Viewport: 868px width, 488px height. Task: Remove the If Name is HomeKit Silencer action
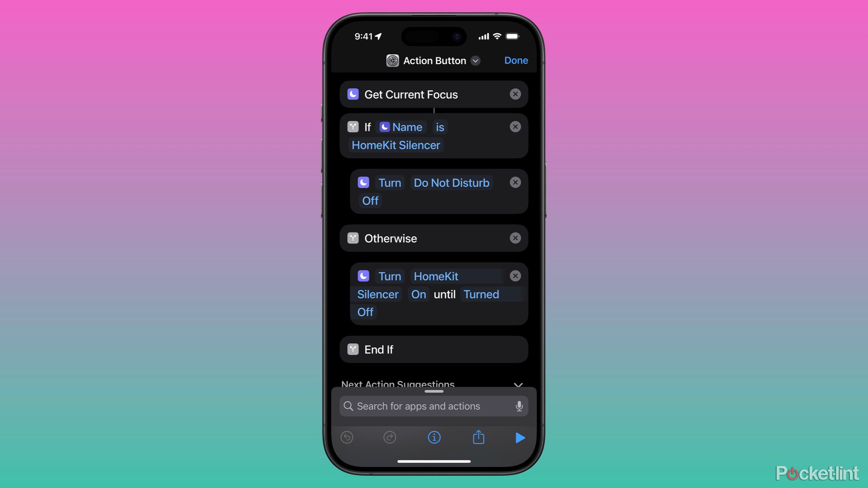pyautogui.click(x=515, y=126)
